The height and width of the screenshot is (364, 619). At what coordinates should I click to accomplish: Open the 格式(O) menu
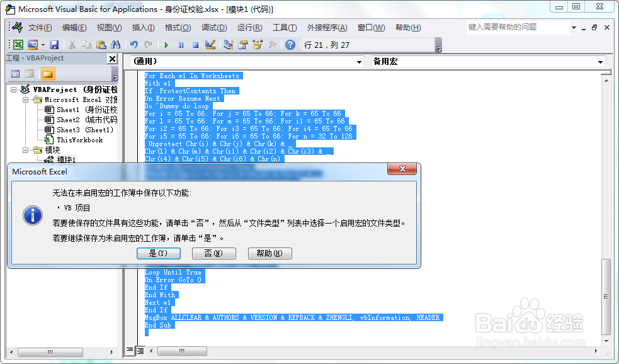(x=178, y=28)
